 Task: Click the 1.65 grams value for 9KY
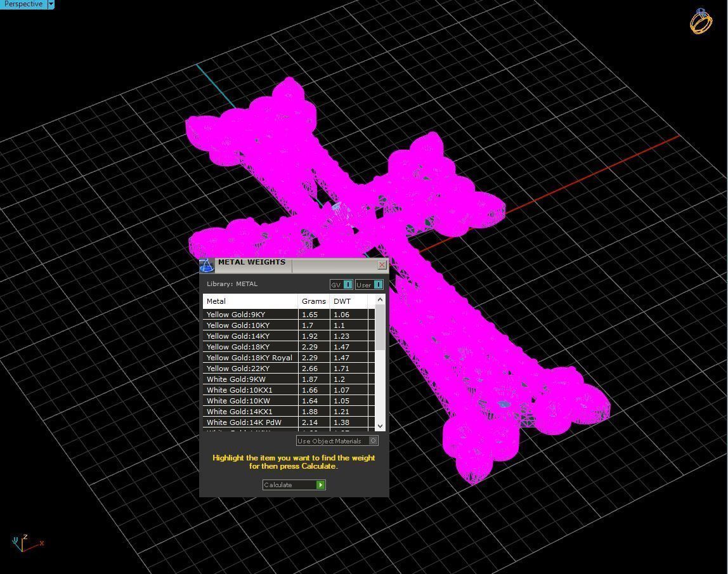(x=309, y=315)
